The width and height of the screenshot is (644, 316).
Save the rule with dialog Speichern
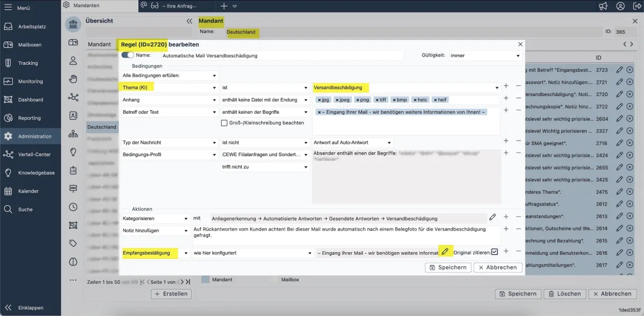pyautogui.click(x=448, y=267)
